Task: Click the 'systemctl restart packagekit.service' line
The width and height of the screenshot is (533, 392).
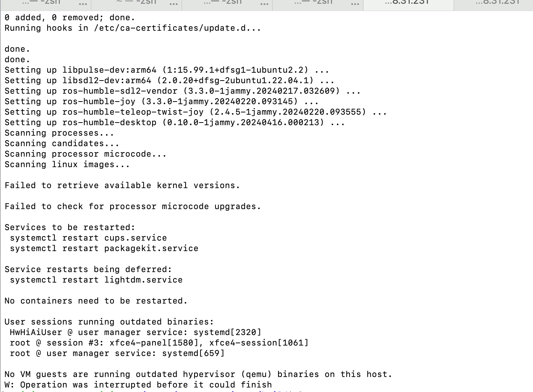Action: [104, 248]
